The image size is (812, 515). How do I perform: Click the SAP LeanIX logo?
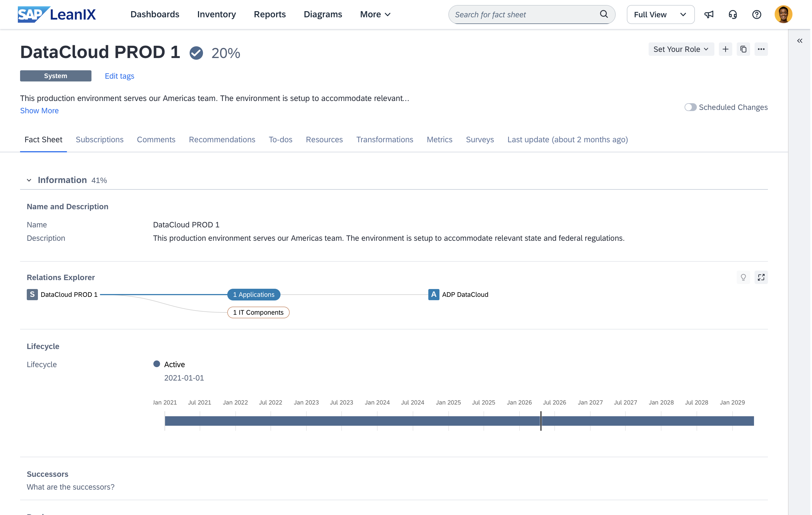pyautogui.click(x=57, y=15)
